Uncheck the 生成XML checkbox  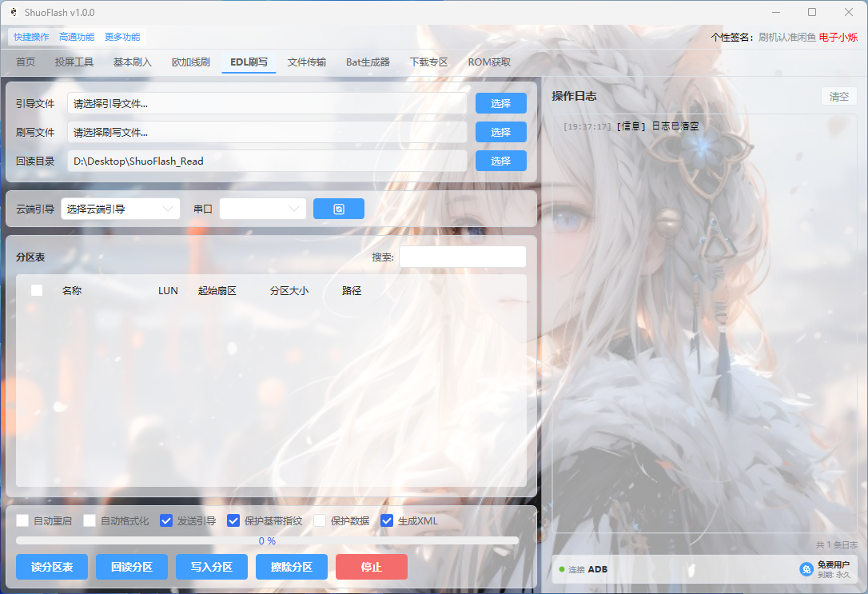click(387, 520)
